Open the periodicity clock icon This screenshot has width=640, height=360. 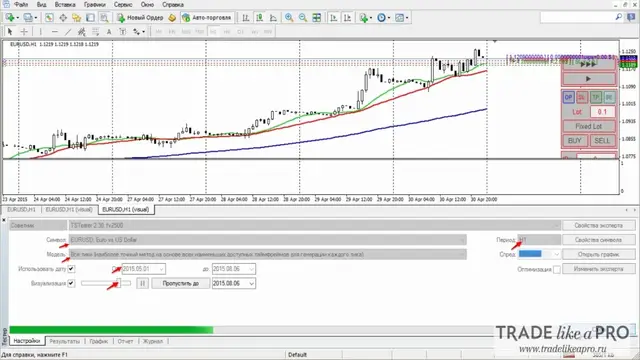[x=383, y=18]
